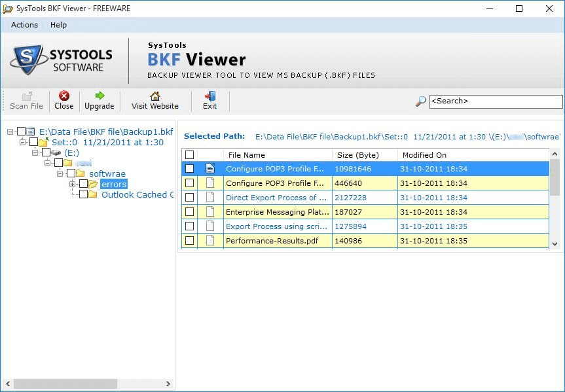
Task: Tick the Direct Export Process file checkbox
Action: (190, 198)
